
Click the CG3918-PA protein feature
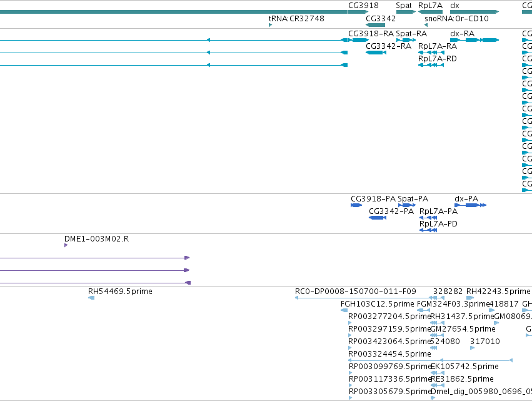[356, 205]
